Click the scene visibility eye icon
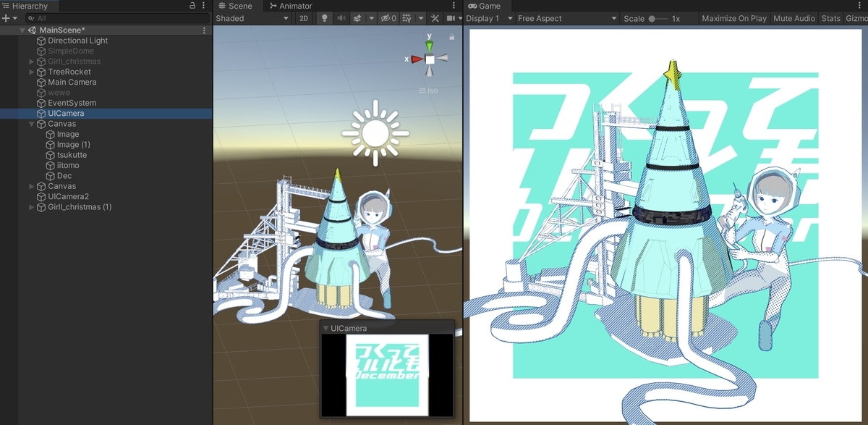Image resolution: width=868 pixels, height=425 pixels. point(386,18)
